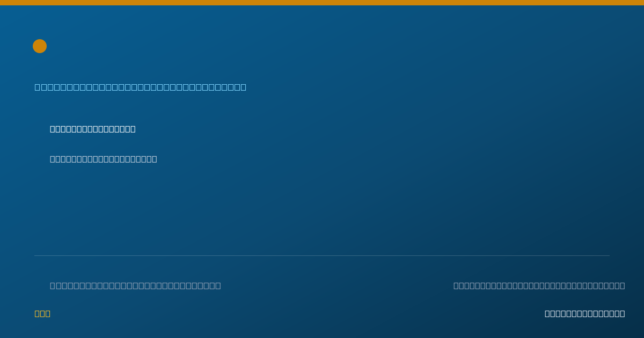Click the gray text line beneath the bold white line

pos(104,159)
